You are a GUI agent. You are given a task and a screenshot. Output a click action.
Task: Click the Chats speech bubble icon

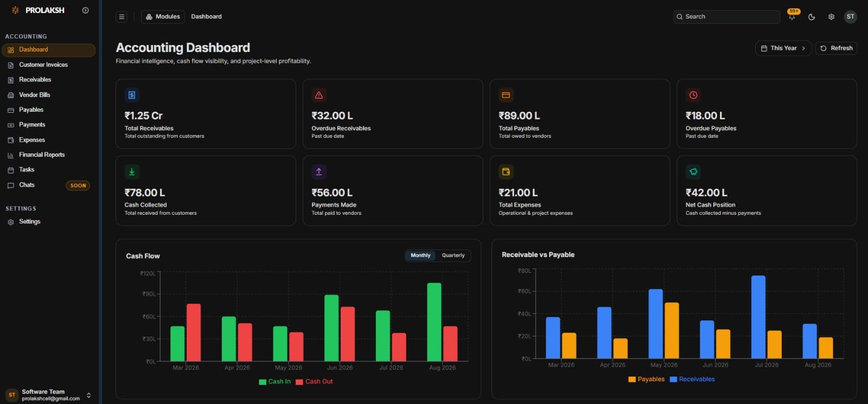pyautogui.click(x=11, y=185)
